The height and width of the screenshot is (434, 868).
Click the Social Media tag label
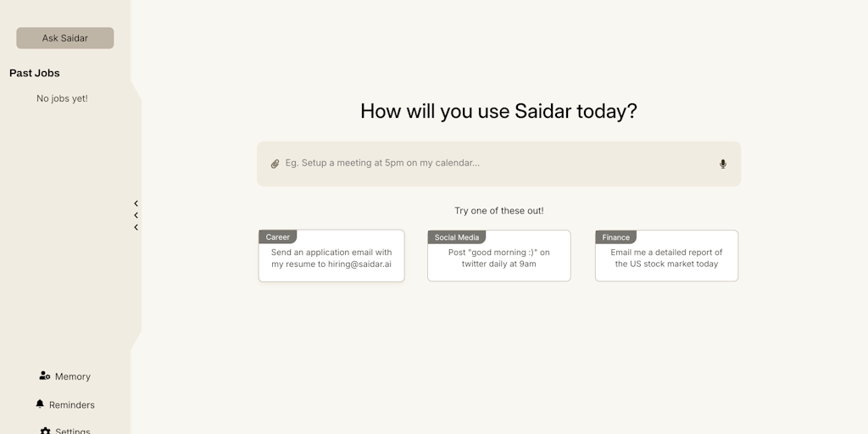457,237
